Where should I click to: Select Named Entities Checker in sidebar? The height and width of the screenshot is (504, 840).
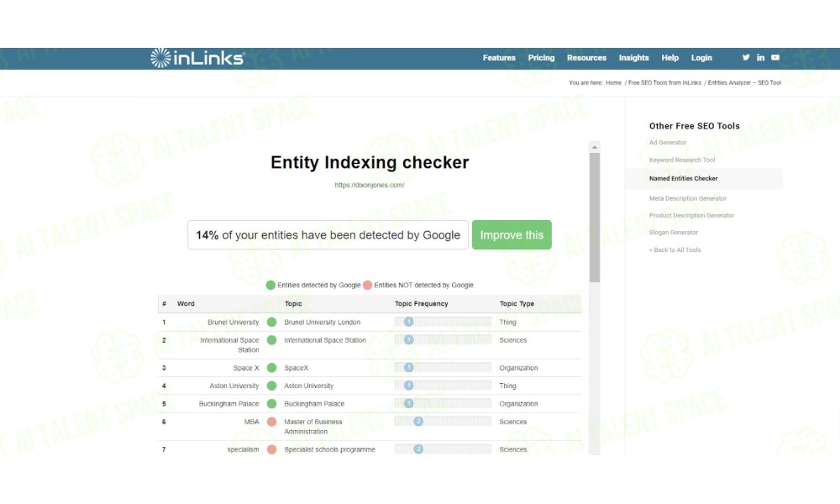coord(683,178)
